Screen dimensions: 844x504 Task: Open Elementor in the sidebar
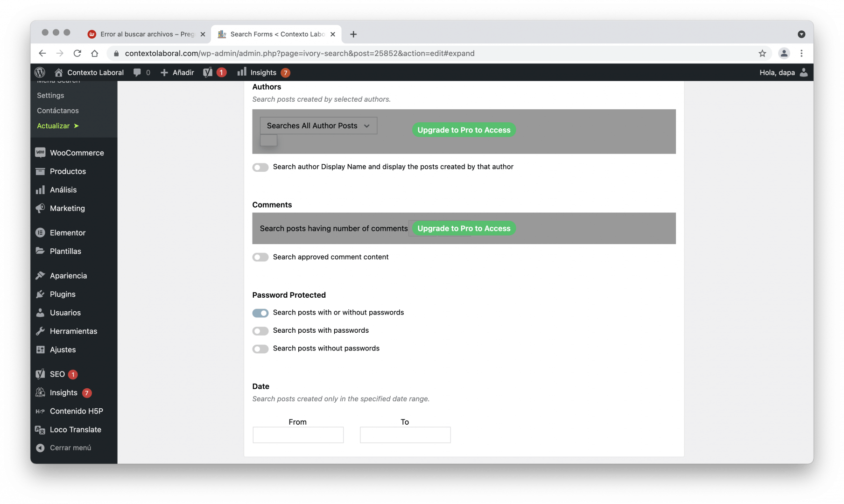(74, 232)
